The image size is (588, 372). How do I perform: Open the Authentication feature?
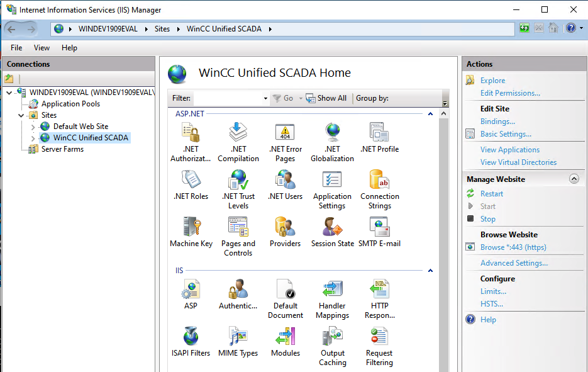[x=238, y=295]
